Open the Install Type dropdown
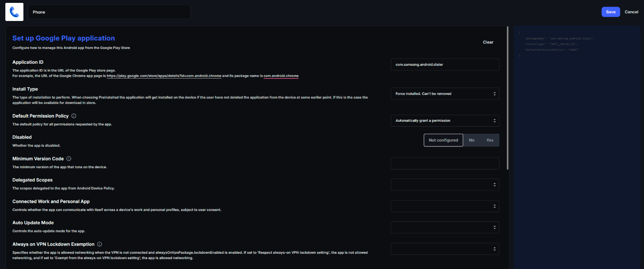This screenshot has width=644, height=269. click(445, 94)
